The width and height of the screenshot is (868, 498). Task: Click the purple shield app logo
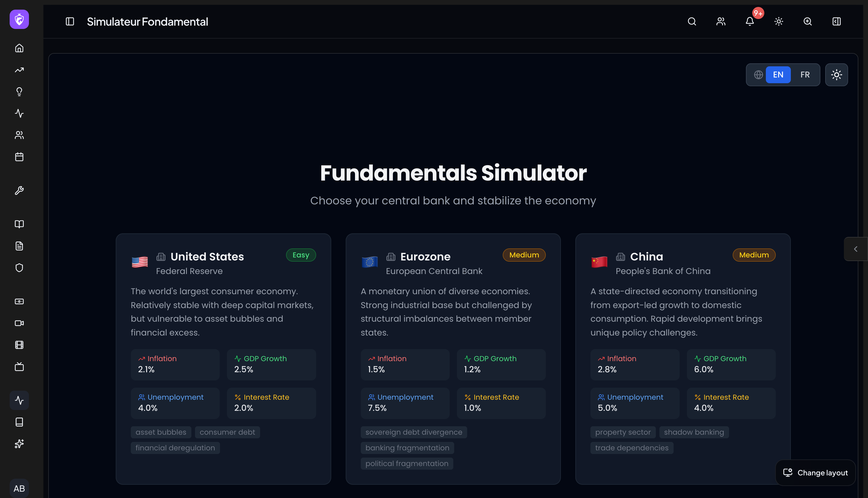[19, 19]
